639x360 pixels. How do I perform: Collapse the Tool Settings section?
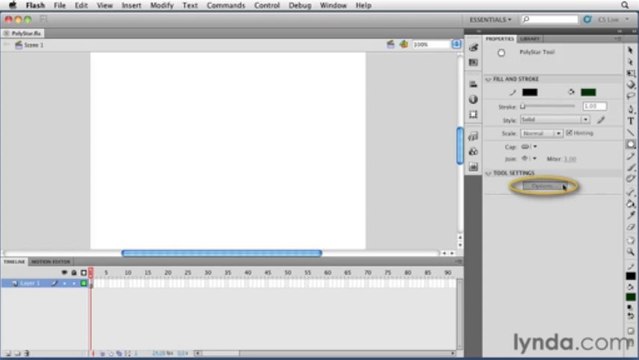coord(488,173)
